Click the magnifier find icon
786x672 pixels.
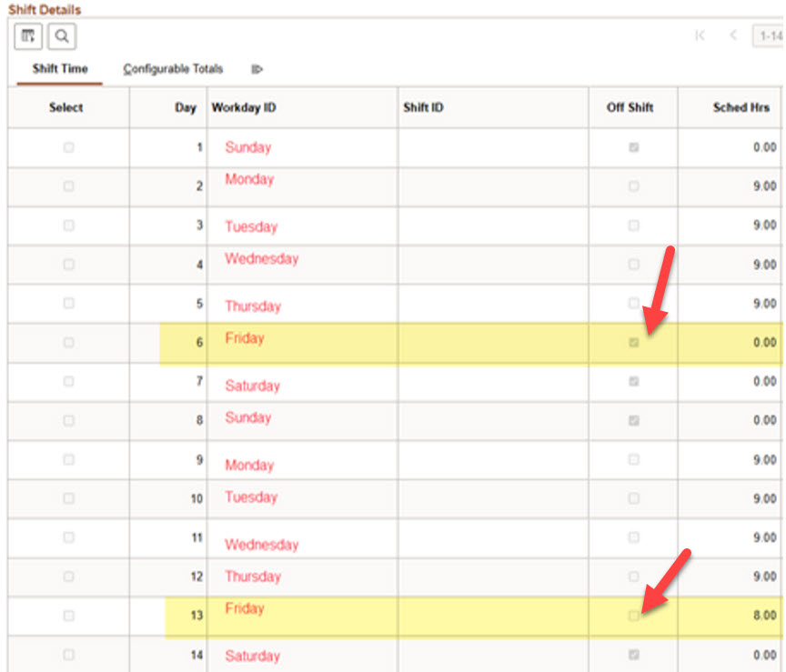click(62, 36)
